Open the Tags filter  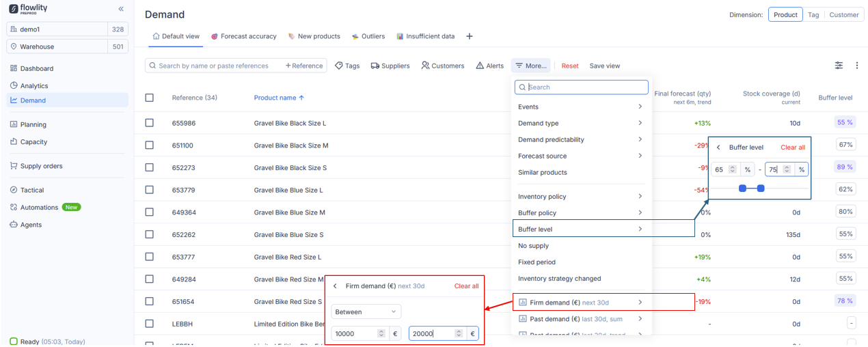coord(347,66)
